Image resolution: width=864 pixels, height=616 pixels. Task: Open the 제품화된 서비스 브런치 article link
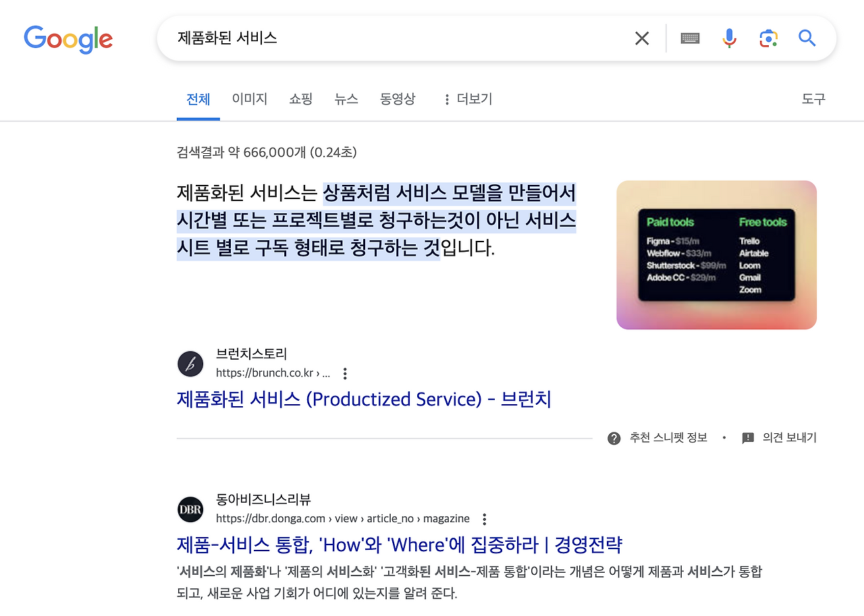363,399
